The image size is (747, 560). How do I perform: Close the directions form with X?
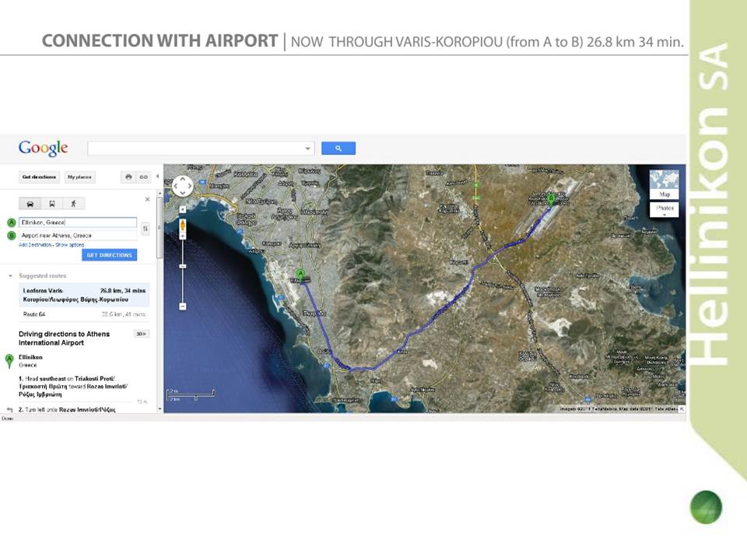pos(147,200)
